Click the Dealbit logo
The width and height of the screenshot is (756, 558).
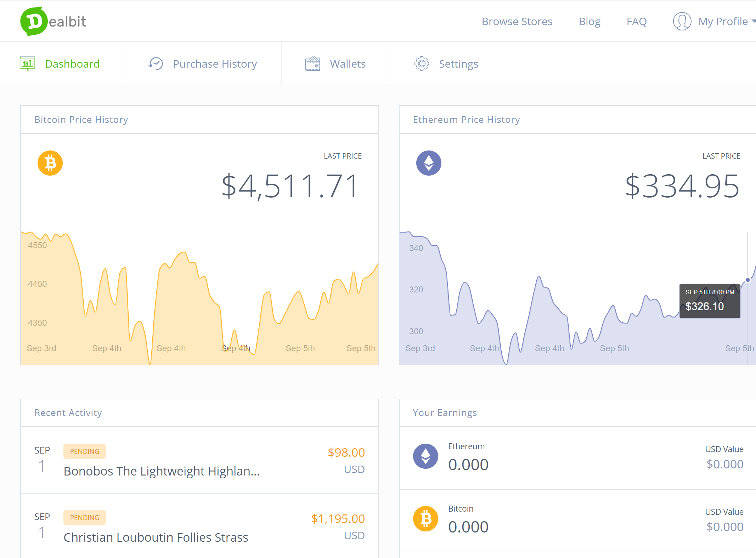click(53, 21)
